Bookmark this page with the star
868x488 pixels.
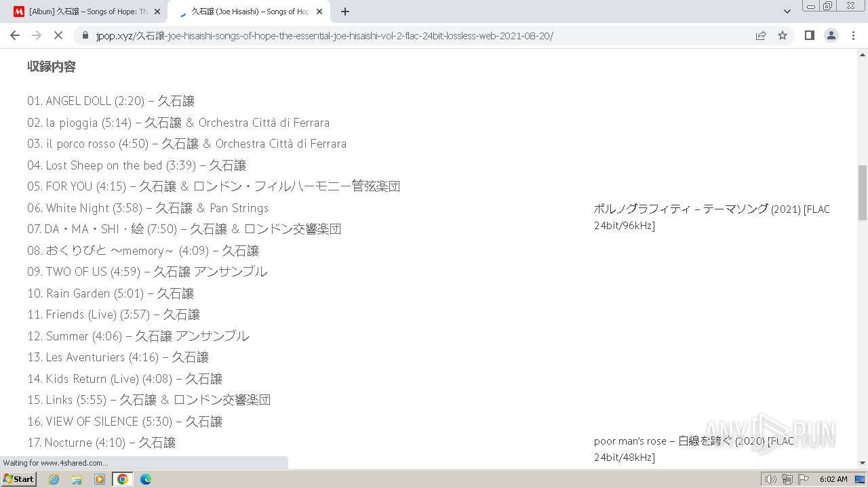(x=783, y=35)
